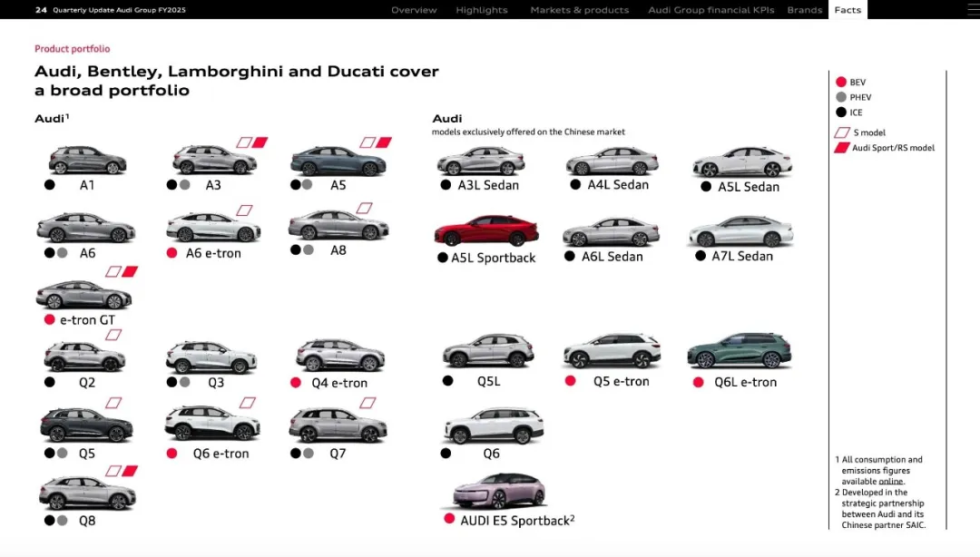Click the RS model badge above A3

(260, 142)
